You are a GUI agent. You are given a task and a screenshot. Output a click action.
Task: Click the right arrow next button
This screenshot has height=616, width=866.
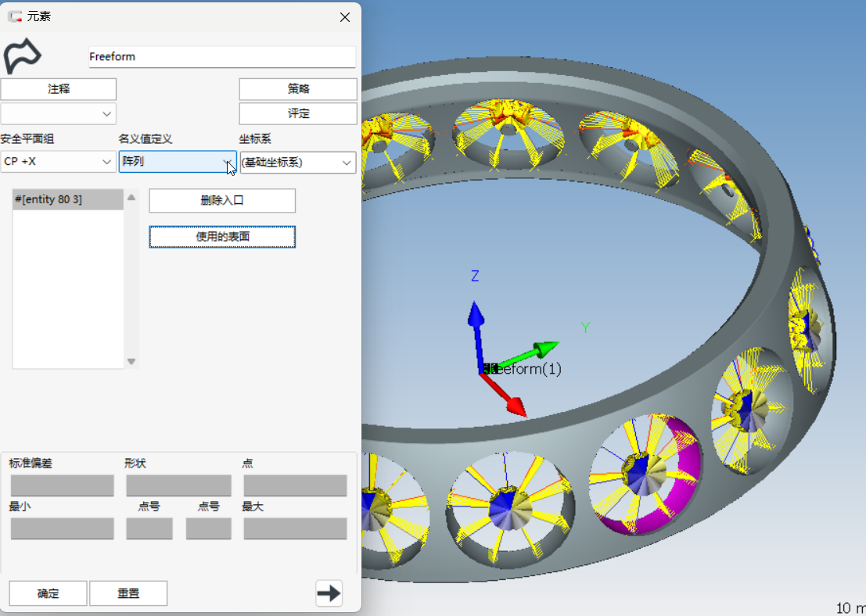(x=329, y=593)
